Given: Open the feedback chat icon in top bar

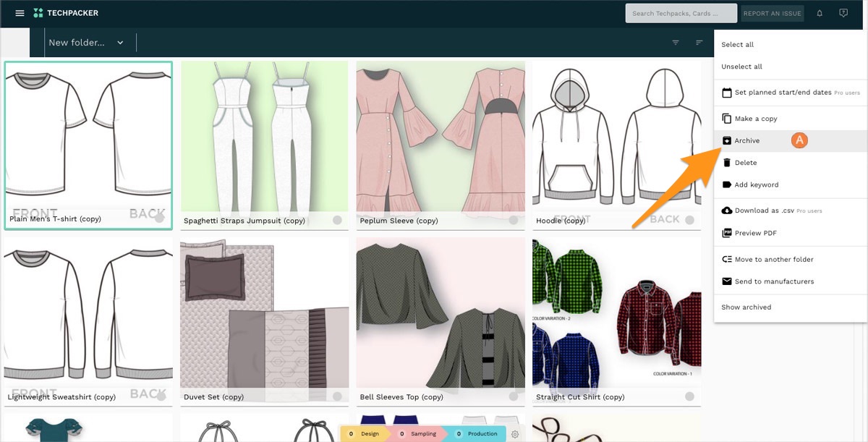Looking at the screenshot, I should [843, 13].
